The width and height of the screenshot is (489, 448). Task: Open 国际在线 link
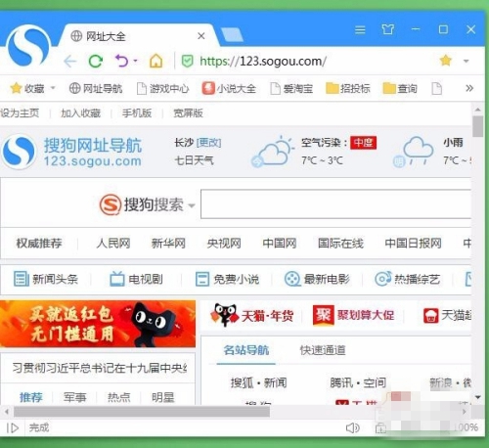(x=340, y=244)
